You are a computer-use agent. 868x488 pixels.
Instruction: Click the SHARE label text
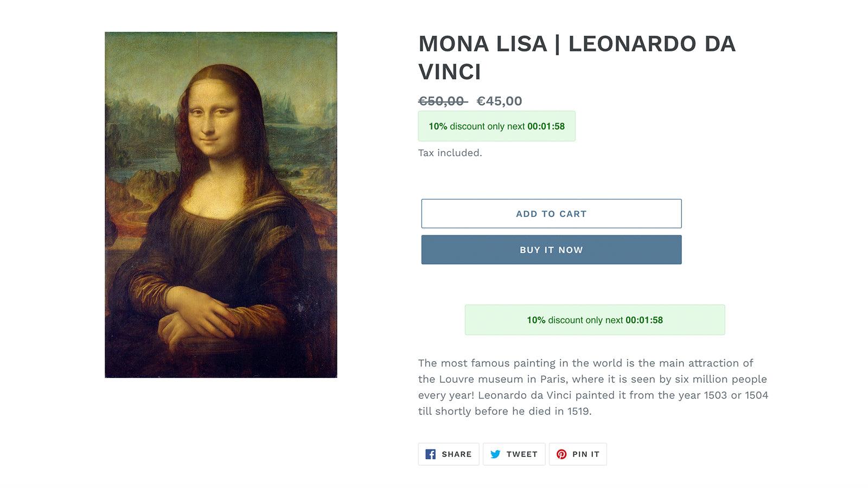(456, 454)
